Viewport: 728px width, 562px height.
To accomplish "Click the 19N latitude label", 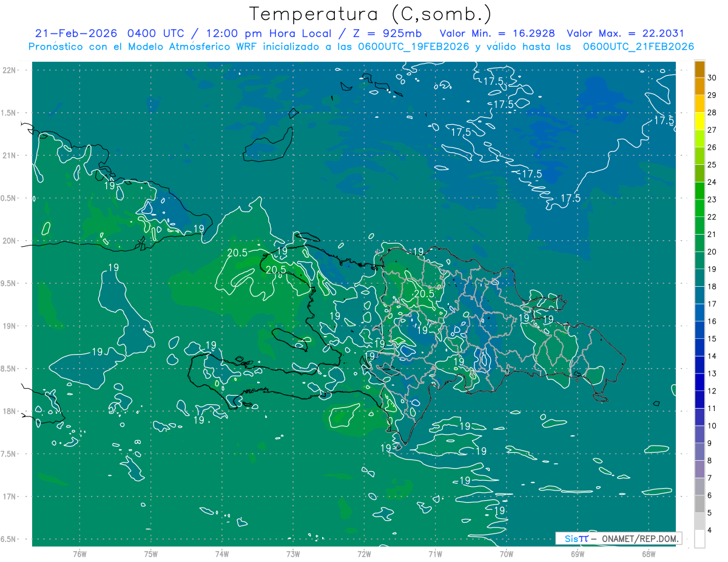I will [x=8, y=326].
